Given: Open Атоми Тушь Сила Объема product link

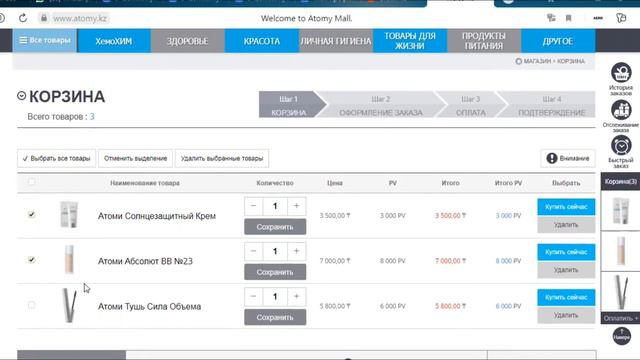Looking at the screenshot, I should [x=149, y=307].
